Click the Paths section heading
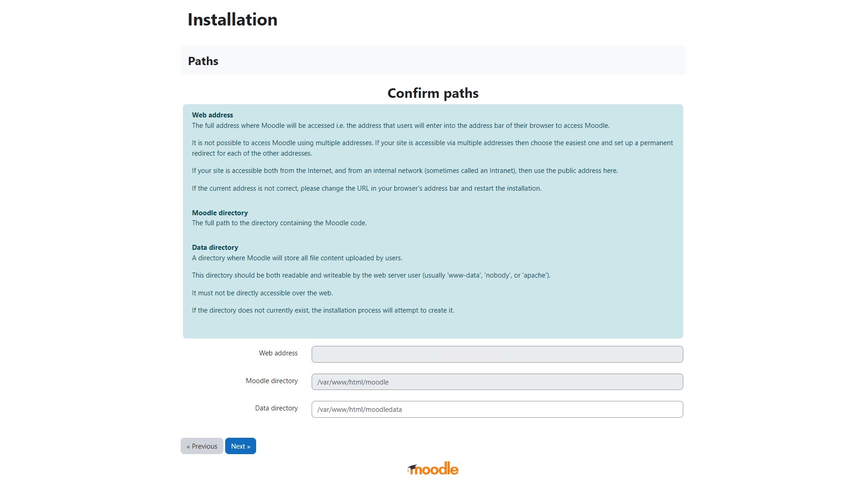This screenshot has width=868, height=491. [203, 61]
